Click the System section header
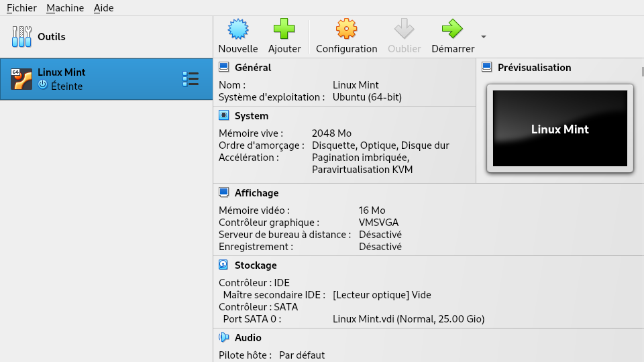 (x=252, y=116)
